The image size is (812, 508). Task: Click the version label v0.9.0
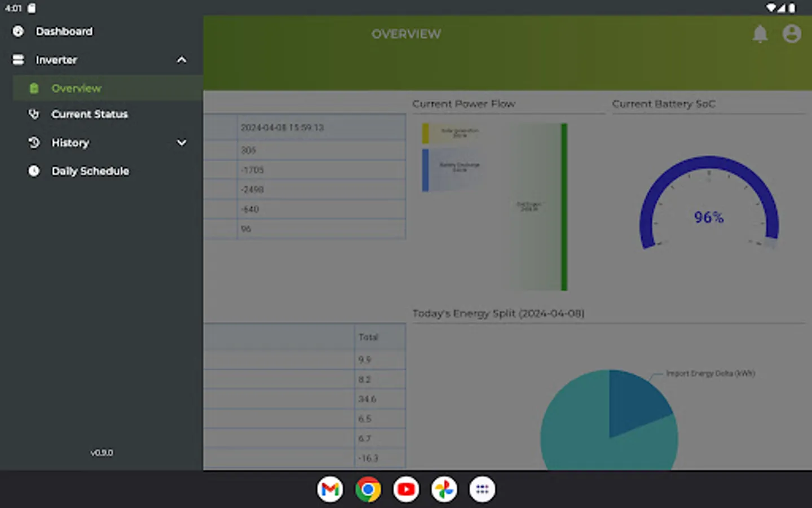(101, 453)
